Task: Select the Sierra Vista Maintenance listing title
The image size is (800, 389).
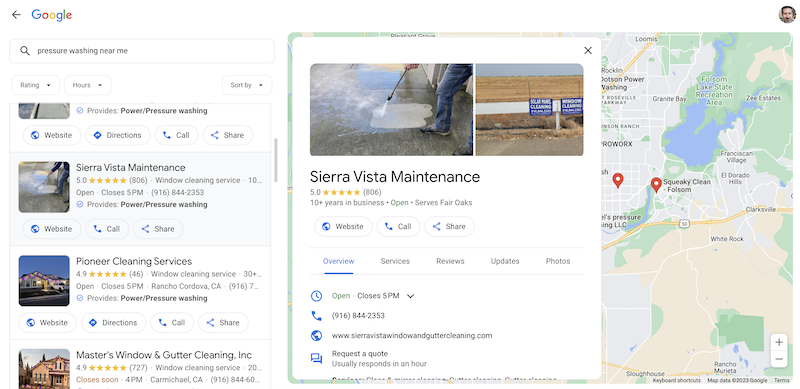Action: (131, 167)
